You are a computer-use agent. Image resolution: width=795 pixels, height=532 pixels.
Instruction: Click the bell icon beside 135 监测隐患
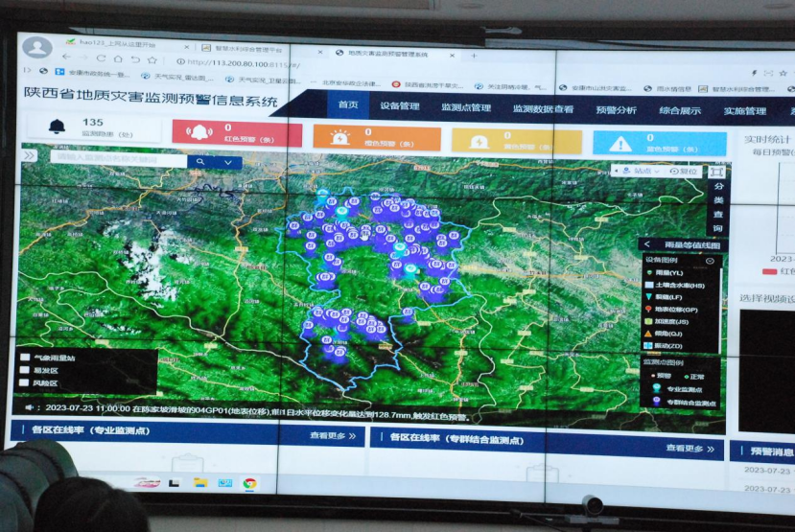pyautogui.click(x=57, y=127)
